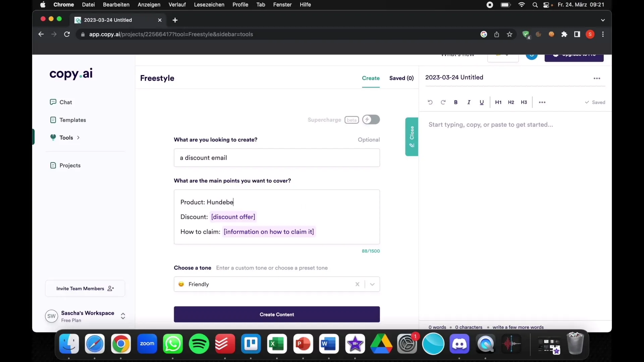Click the Italic formatting icon
The width and height of the screenshot is (644, 362).
pyautogui.click(x=468, y=102)
